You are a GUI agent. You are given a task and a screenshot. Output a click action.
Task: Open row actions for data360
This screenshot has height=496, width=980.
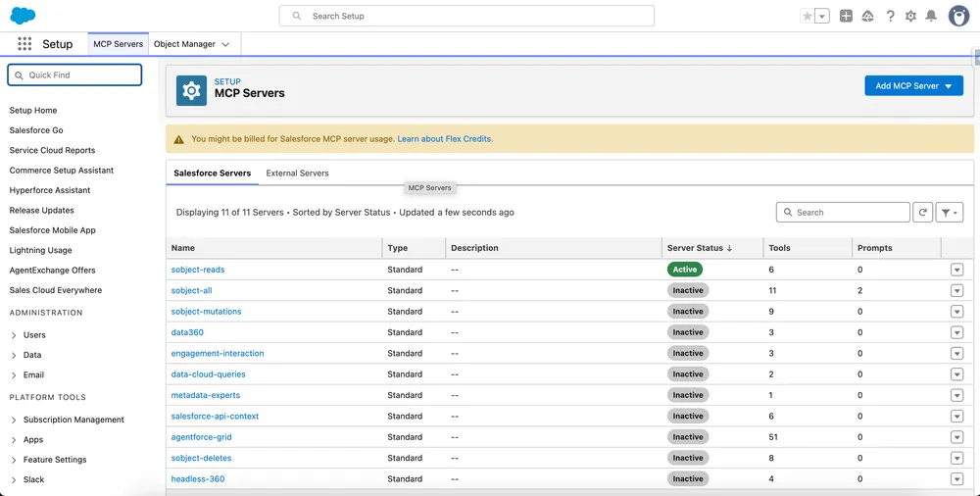click(x=956, y=332)
